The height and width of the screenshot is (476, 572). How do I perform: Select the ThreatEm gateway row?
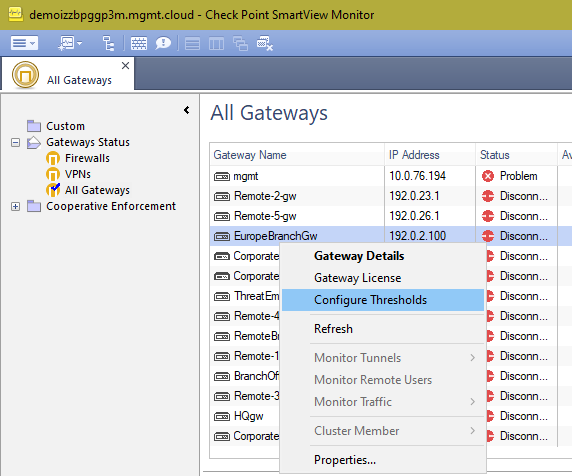pos(245,296)
